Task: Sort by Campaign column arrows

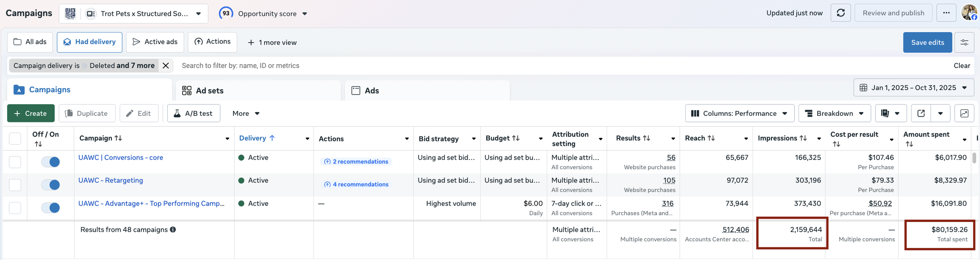Action: [x=118, y=138]
